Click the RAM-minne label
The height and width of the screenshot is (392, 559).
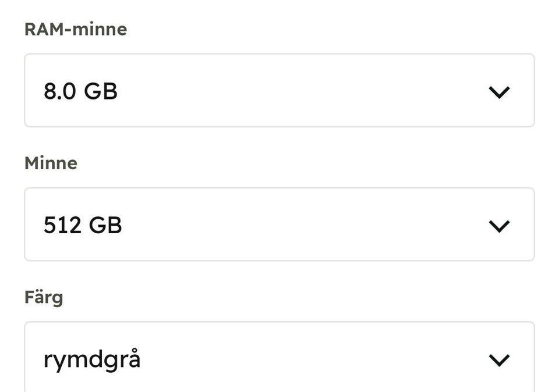click(x=76, y=29)
